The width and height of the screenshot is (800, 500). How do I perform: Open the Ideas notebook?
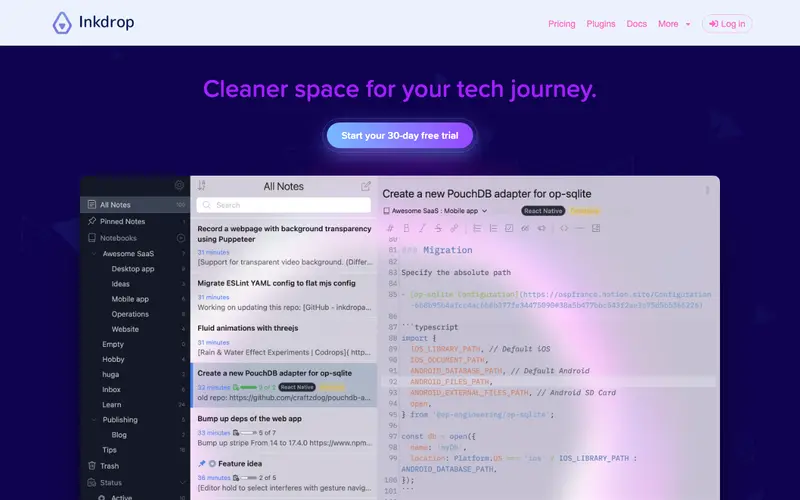point(120,284)
